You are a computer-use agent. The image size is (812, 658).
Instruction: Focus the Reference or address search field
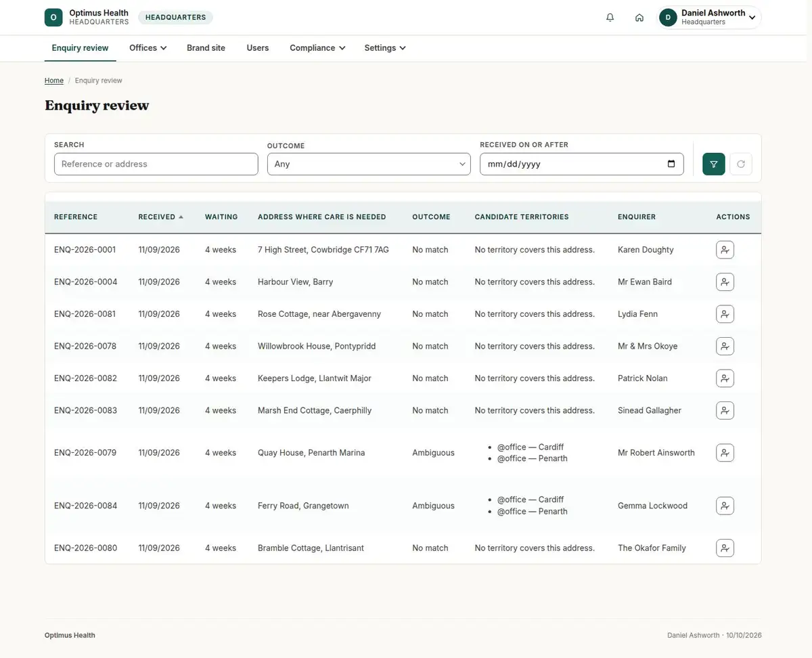[156, 164]
